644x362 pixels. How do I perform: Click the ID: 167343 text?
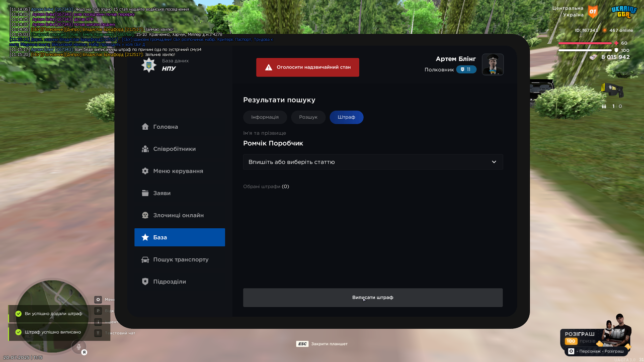[587, 30]
